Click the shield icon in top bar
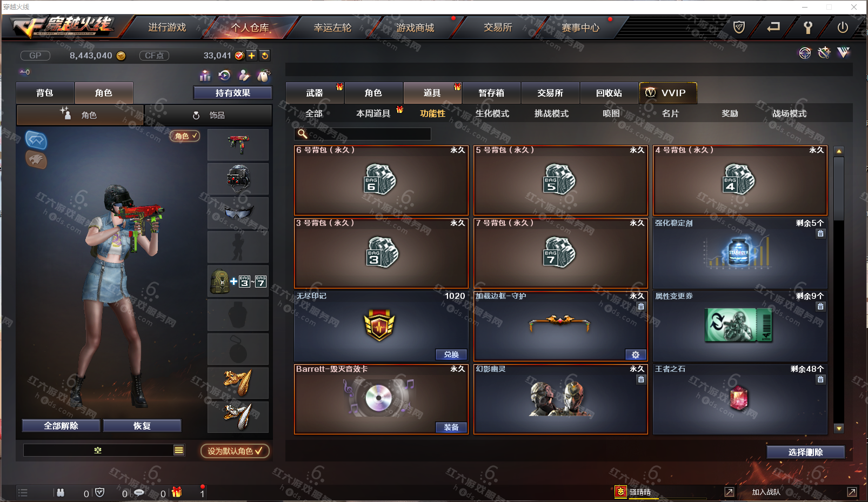This screenshot has height=502, width=868. coord(739,27)
